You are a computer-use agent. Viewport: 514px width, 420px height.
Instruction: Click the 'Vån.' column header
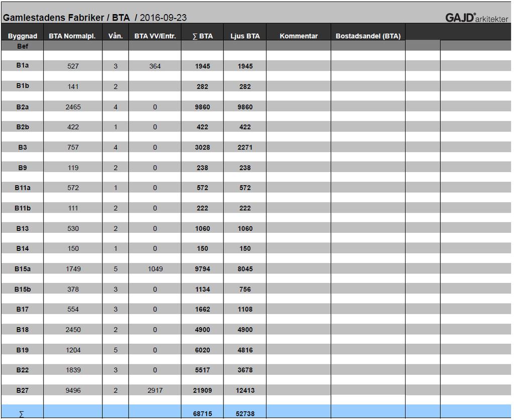115,36
